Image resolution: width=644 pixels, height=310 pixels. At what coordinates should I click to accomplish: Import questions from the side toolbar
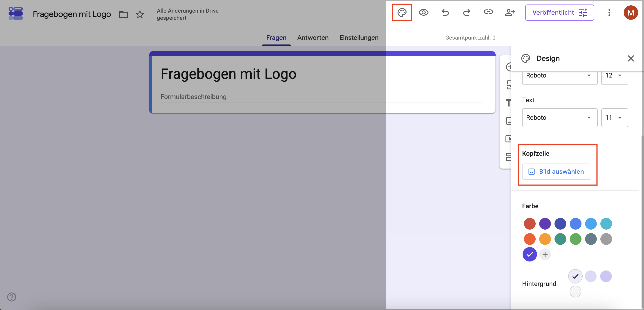point(509,85)
